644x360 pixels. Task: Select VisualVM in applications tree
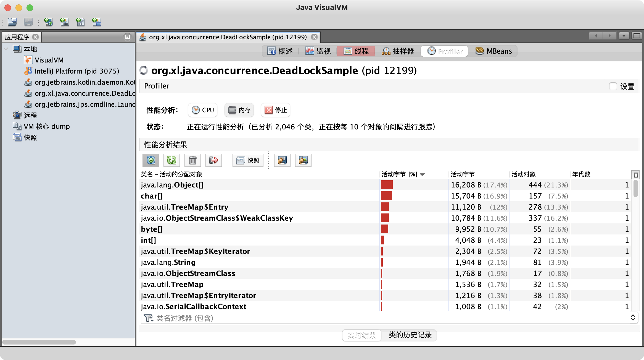point(44,60)
